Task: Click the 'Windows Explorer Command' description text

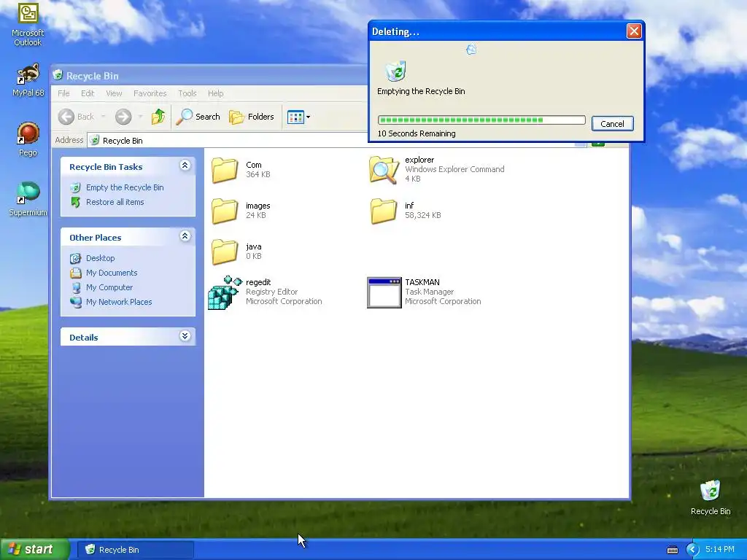Action: (x=454, y=169)
